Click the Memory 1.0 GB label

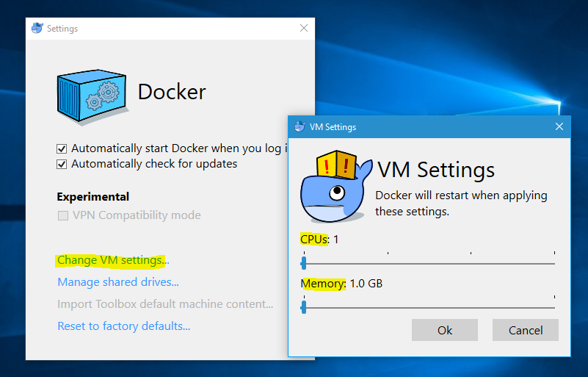(x=341, y=284)
